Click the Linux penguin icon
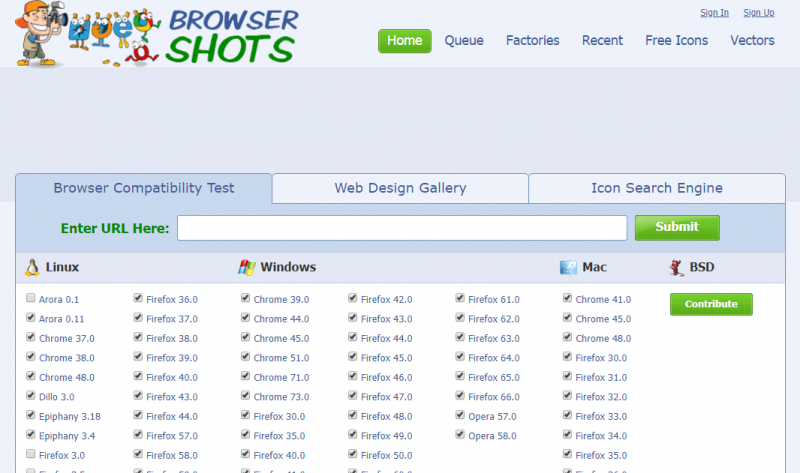This screenshot has height=473, width=800. click(x=32, y=267)
